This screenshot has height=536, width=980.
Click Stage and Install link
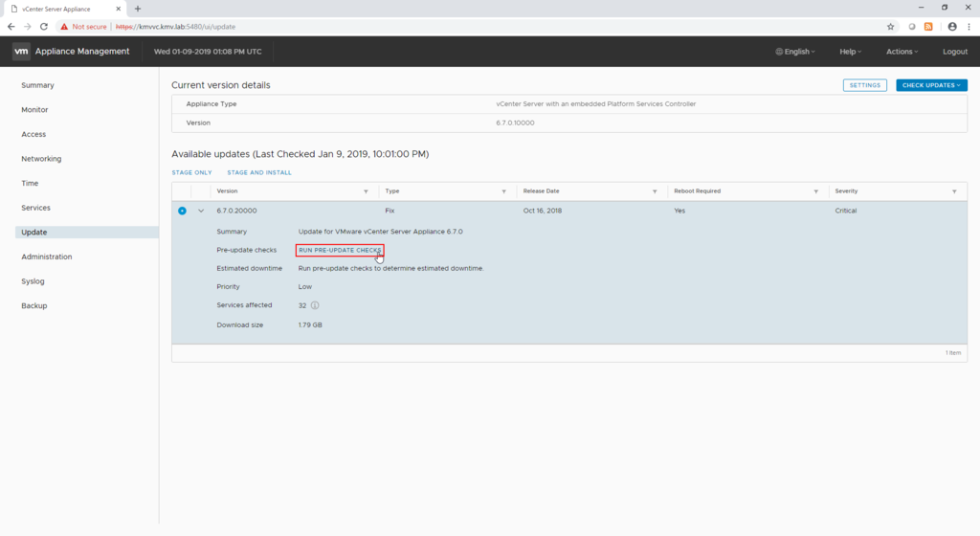pos(259,172)
